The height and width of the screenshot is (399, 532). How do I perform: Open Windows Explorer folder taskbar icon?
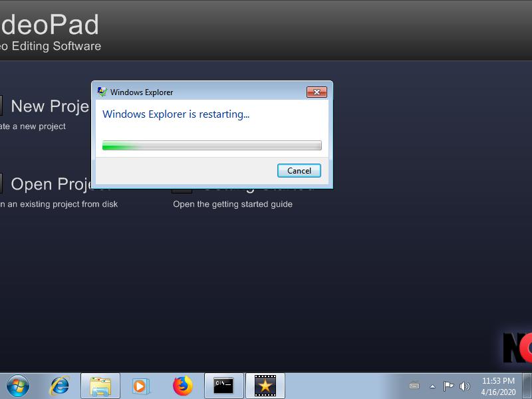(100, 386)
